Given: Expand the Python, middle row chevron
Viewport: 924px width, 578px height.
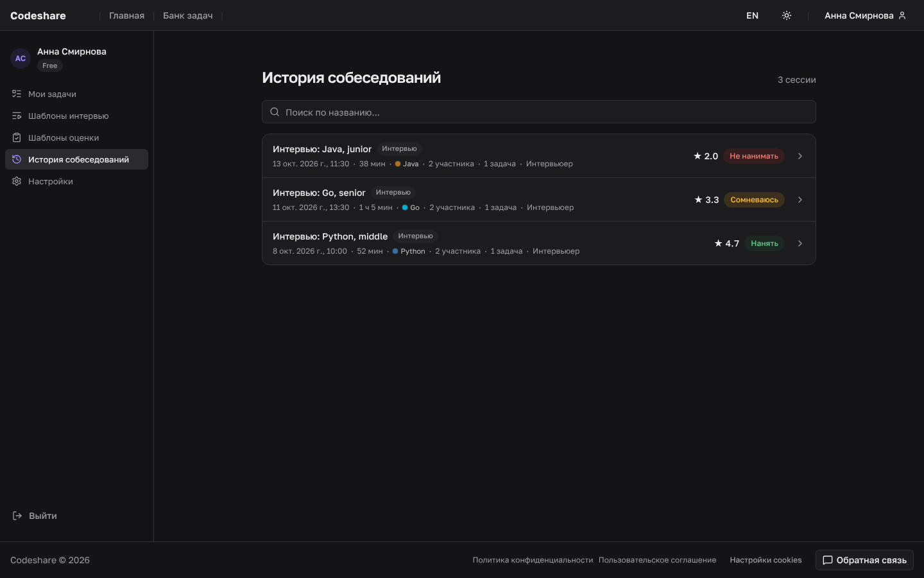Looking at the screenshot, I should 800,243.
